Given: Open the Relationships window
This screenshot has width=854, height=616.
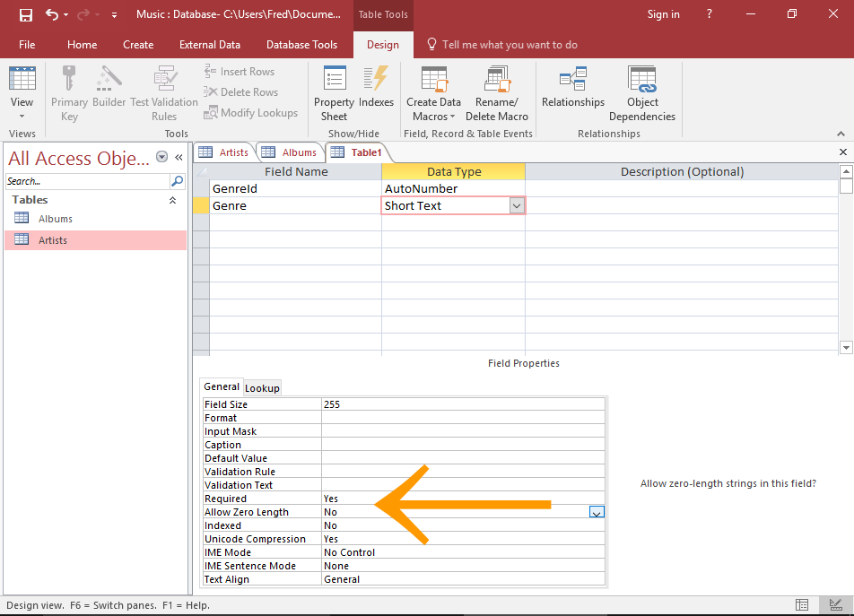Looking at the screenshot, I should pyautogui.click(x=573, y=87).
